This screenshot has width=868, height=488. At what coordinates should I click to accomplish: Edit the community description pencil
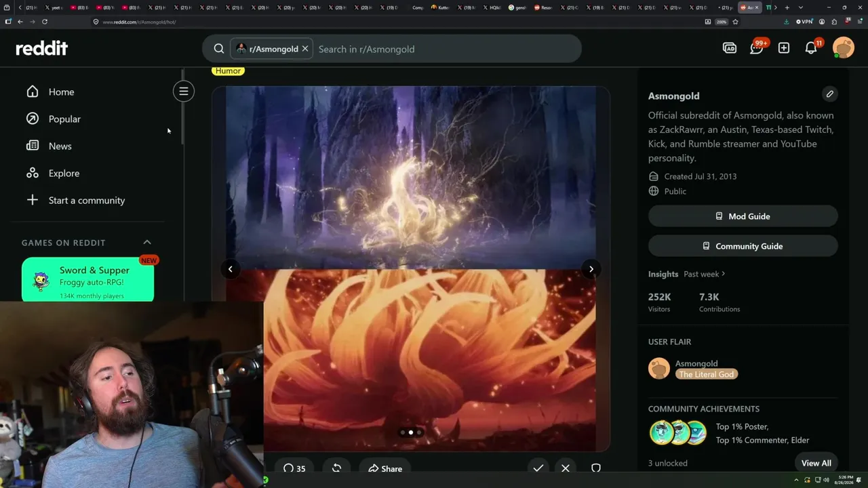(830, 94)
